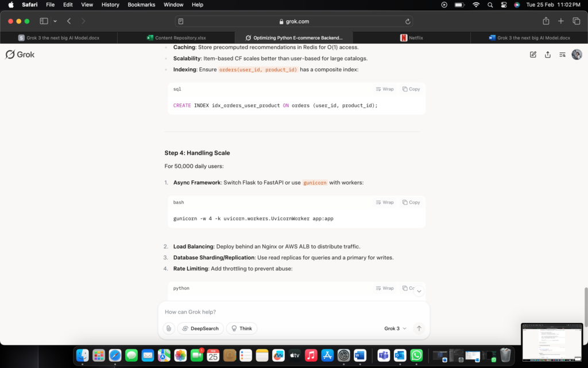Viewport: 588px width, 368px height.
Task: Expand Safari sidebar options chevron
Action: click(x=55, y=21)
